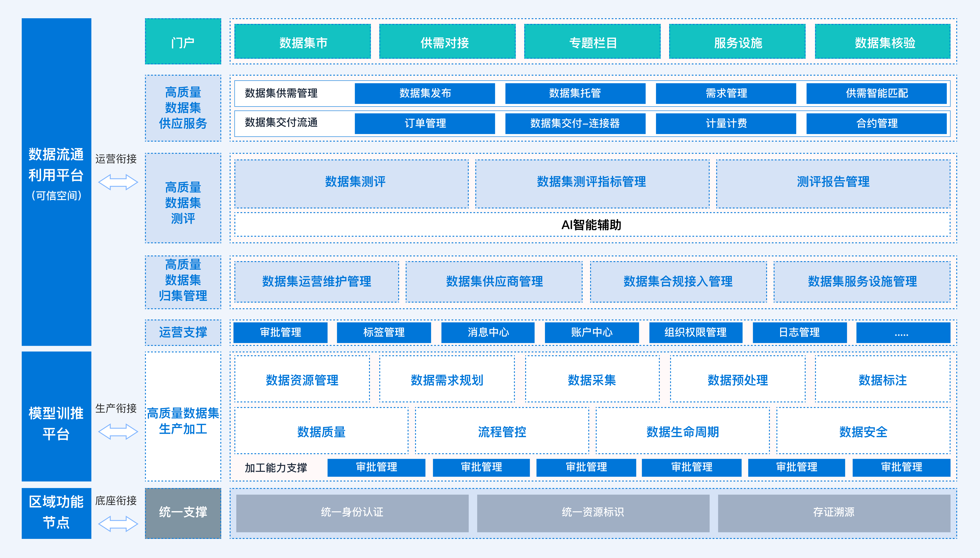Select the 数据集市 portal block
The image size is (980, 558).
click(303, 42)
